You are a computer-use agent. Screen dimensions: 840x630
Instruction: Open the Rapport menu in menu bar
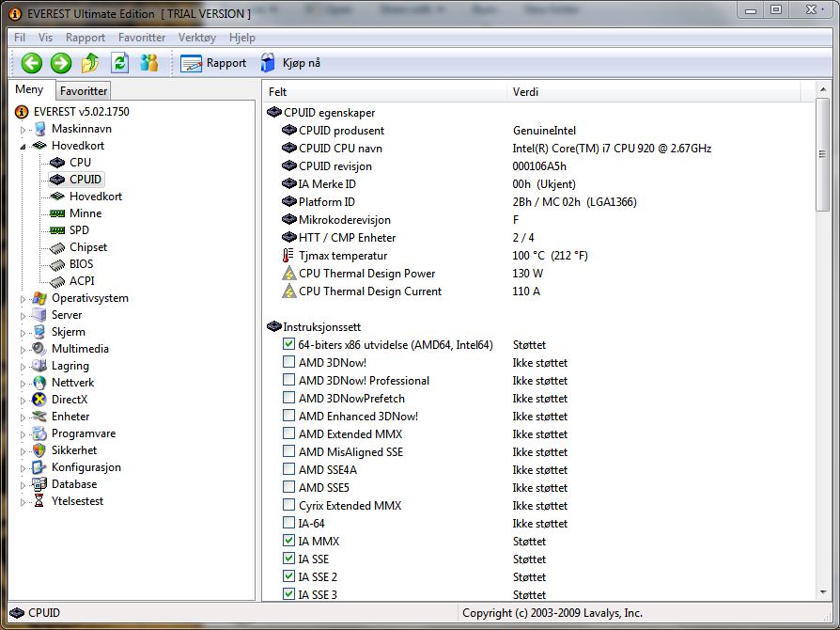86,38
